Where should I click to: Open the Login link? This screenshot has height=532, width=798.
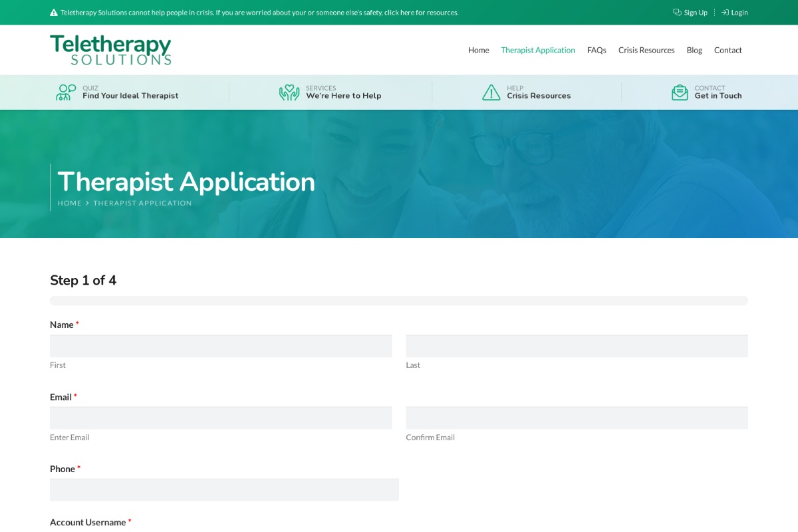coord(735,13)
